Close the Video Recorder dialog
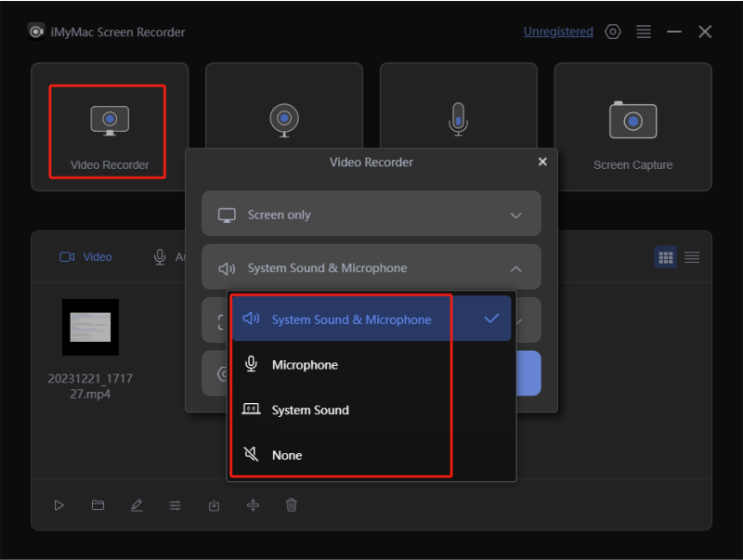The width and height of the screenshot is (743, 560). tap(542, 162)
